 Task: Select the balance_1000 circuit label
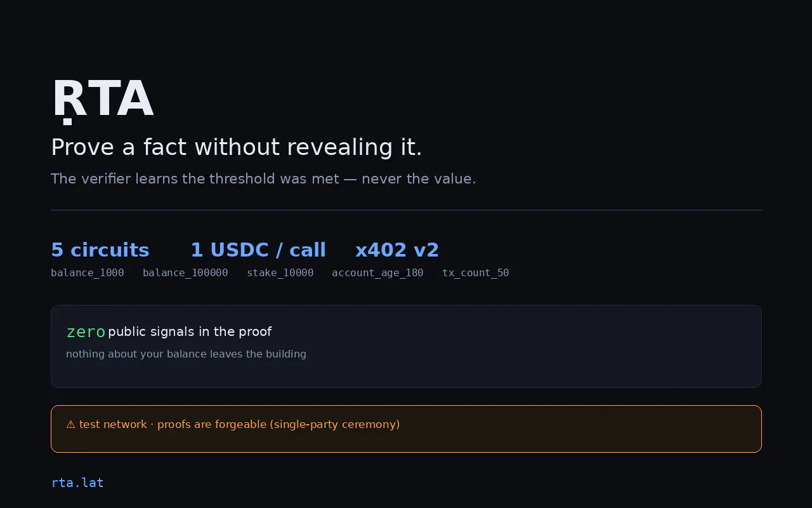[88, 273]
